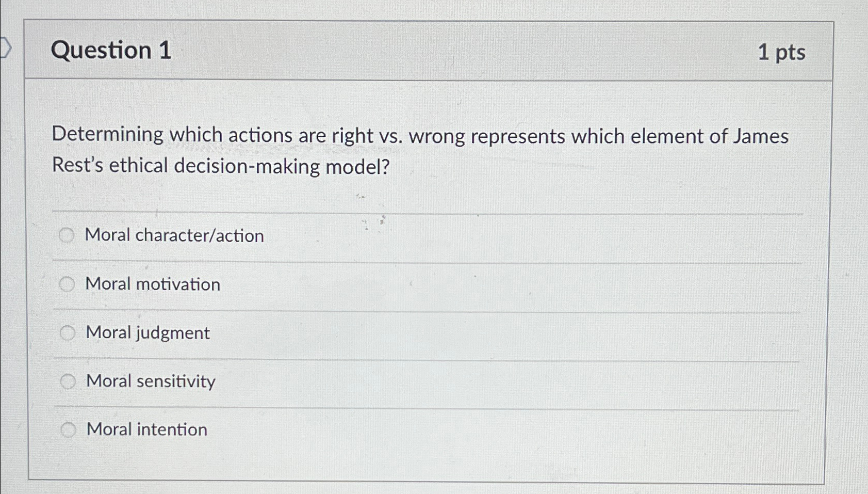
Task: Click the Moral motivation answer label
Action: point(153,284)
